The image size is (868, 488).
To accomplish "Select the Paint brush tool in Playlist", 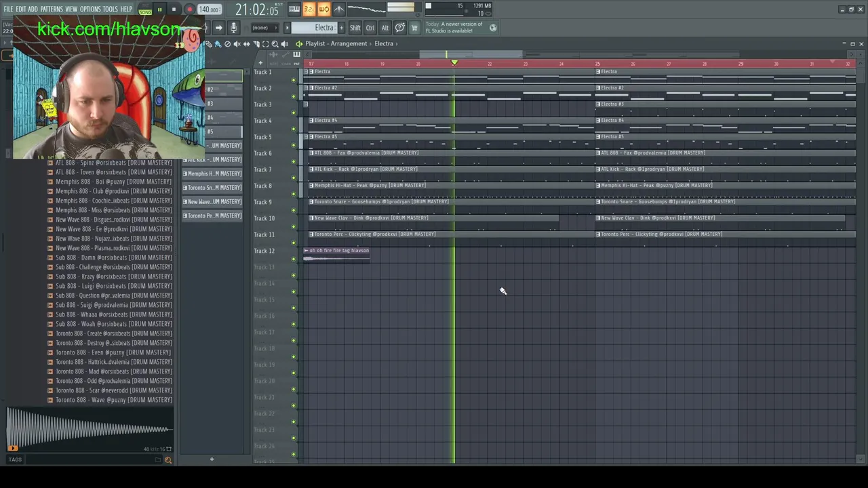I will tap(218, 44).
